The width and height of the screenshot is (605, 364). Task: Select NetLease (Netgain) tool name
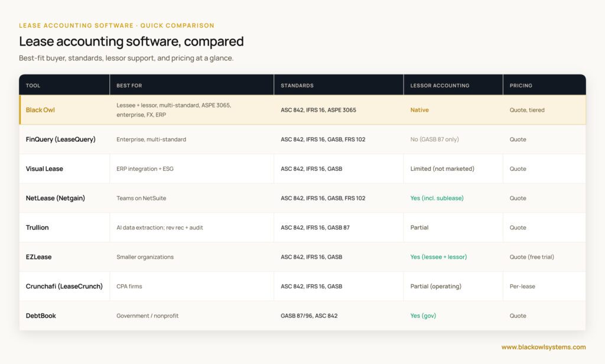click(x=55, y=198)
